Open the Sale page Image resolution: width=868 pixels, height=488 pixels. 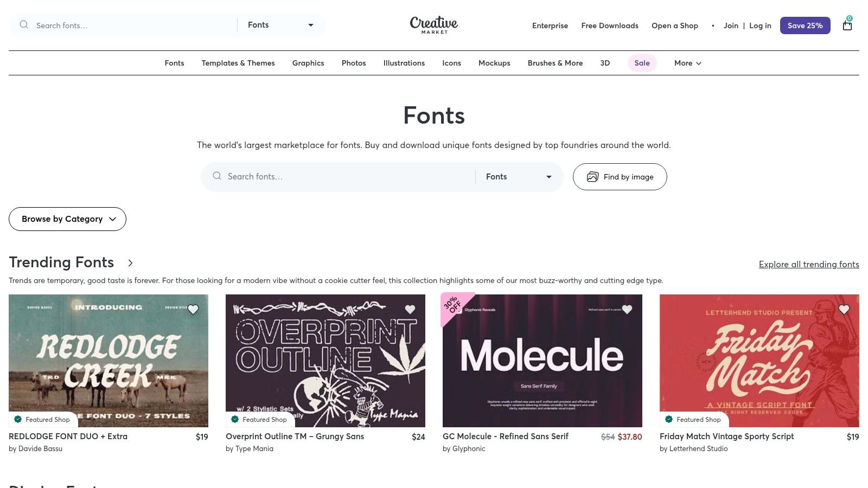(x=642, y=63)
